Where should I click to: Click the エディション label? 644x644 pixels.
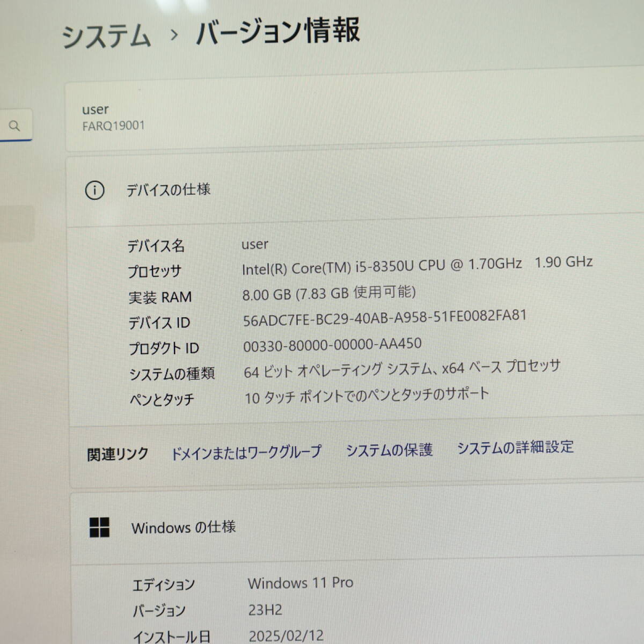pyautogui.click(x=164, y=584)
